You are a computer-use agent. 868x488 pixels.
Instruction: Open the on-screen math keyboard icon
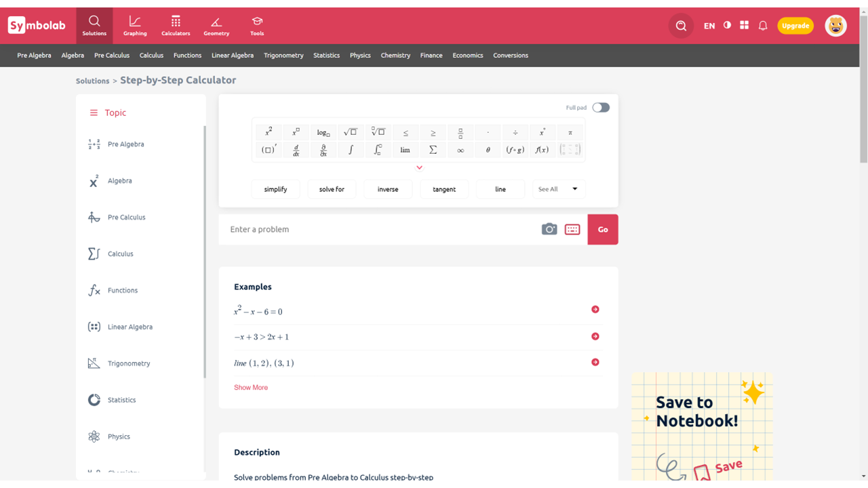572,229
